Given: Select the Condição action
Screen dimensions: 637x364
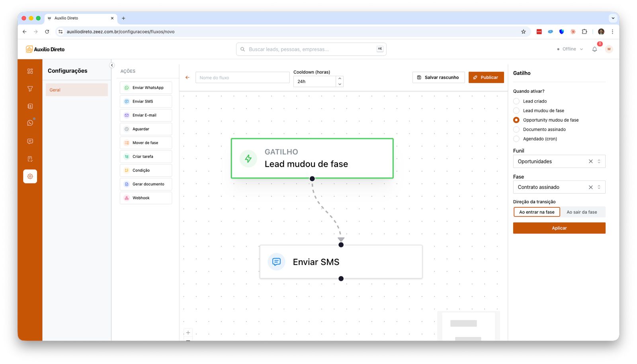Looking at the screenshot, I should (146, 170).
